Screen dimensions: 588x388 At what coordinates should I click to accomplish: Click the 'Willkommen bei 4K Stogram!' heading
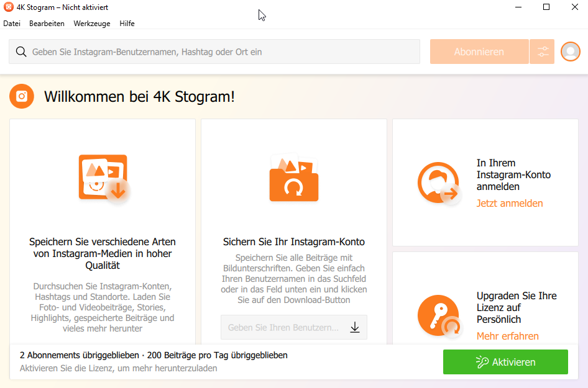139,97
